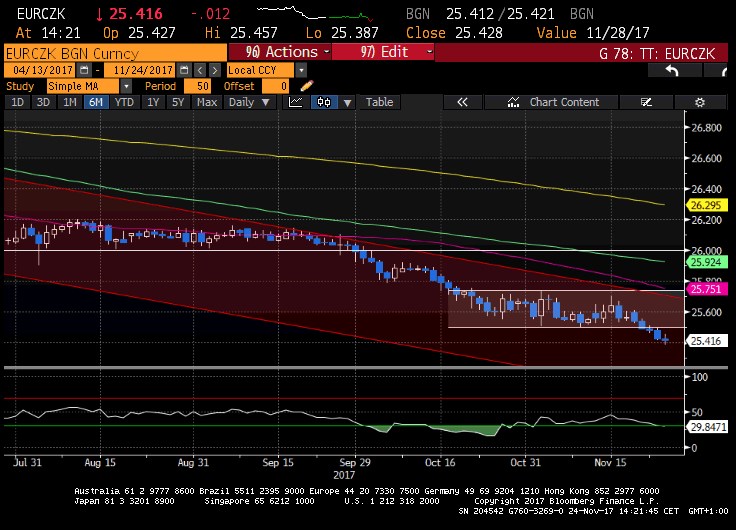
Task: Click the undo arrow icon
Action: (x=671, y=70)
